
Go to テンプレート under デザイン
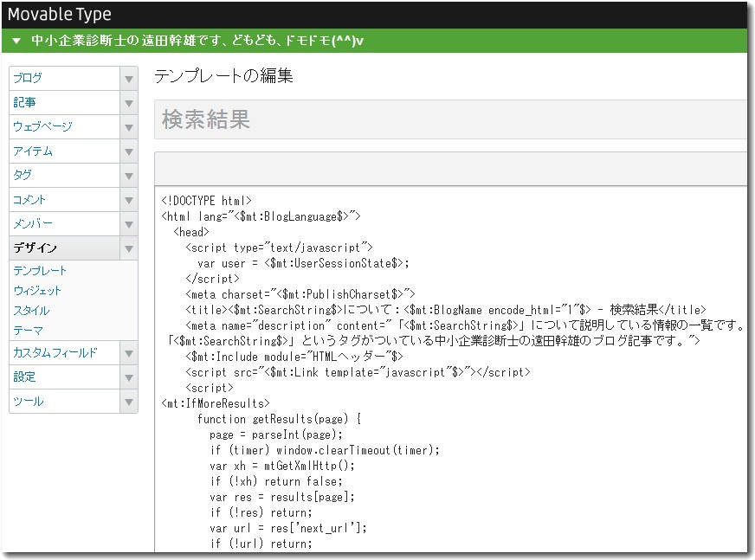tap(40, 271)
